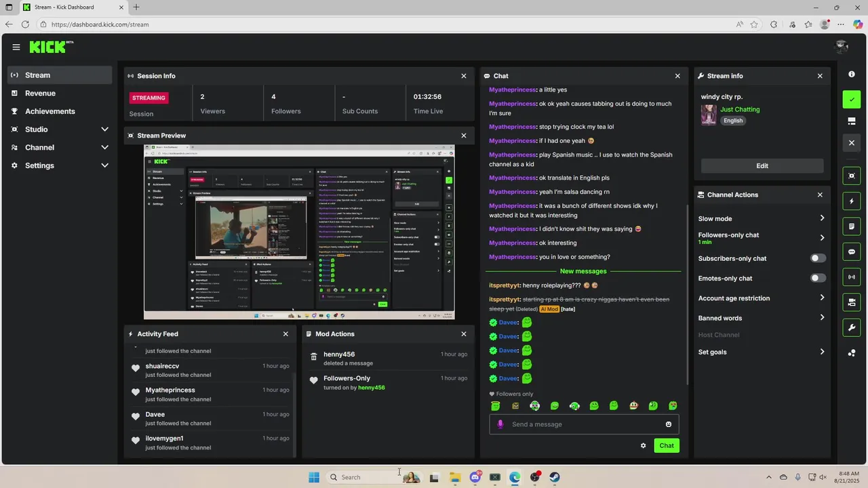
Task: Open Set goals options arrow
Action: click(822, 352)
